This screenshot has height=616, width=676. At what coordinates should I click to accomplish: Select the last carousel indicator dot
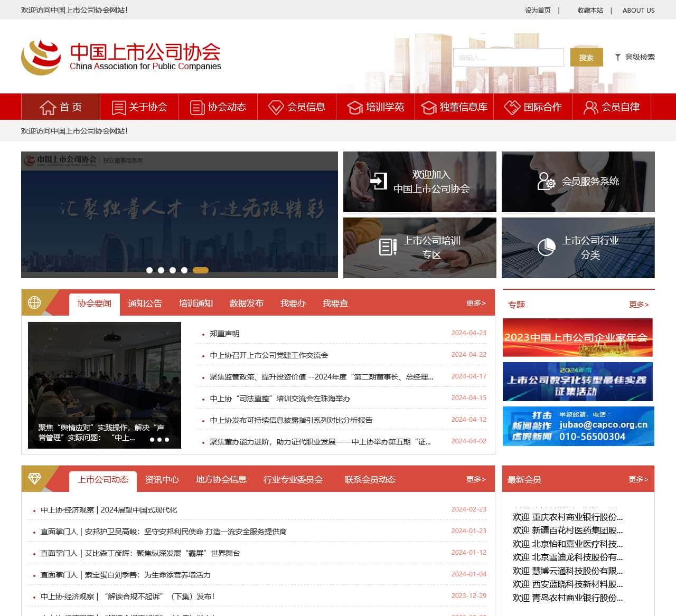(x=200, y=270)
